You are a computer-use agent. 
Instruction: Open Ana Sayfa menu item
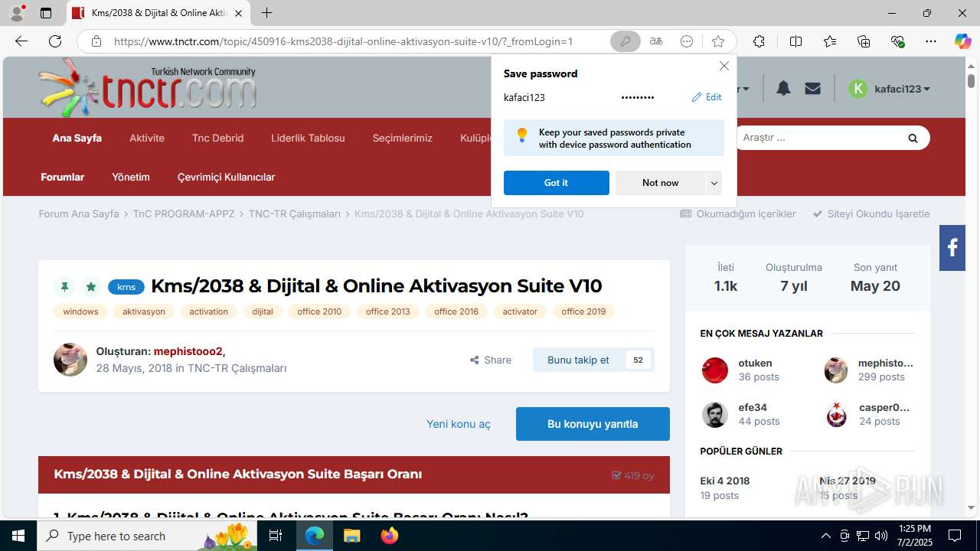[x=77, y=138]
